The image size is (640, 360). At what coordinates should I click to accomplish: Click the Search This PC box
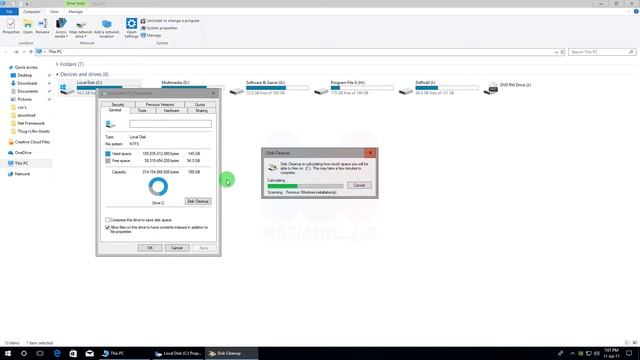602,52
